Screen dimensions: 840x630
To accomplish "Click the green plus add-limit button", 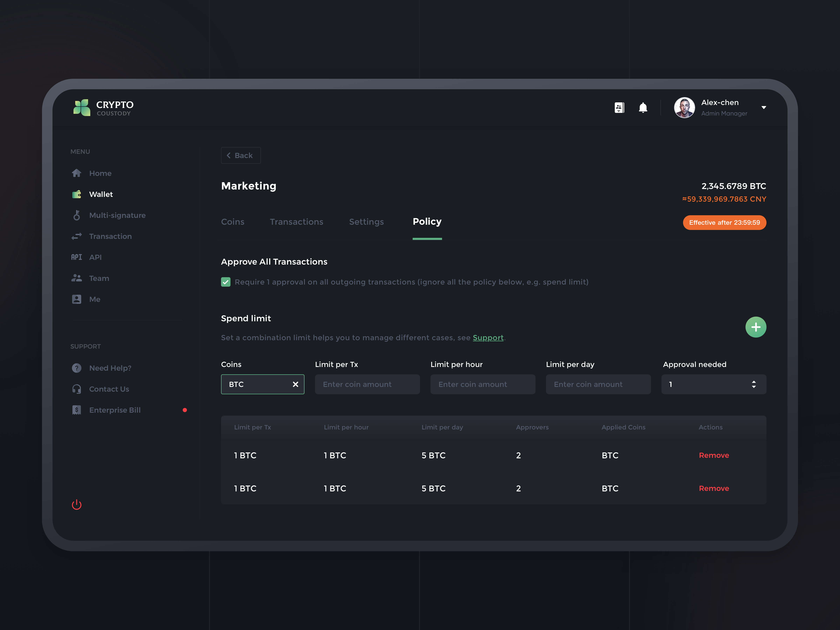I will (755, 327).
